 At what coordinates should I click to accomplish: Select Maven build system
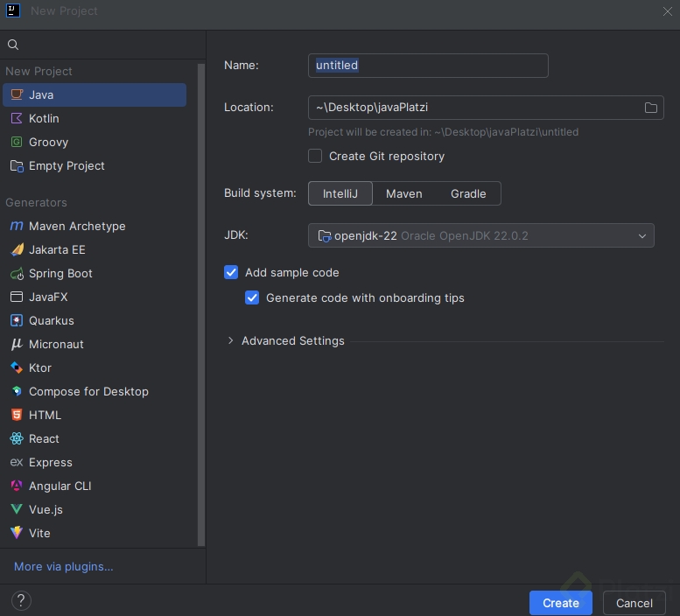(x=404, y=193)
